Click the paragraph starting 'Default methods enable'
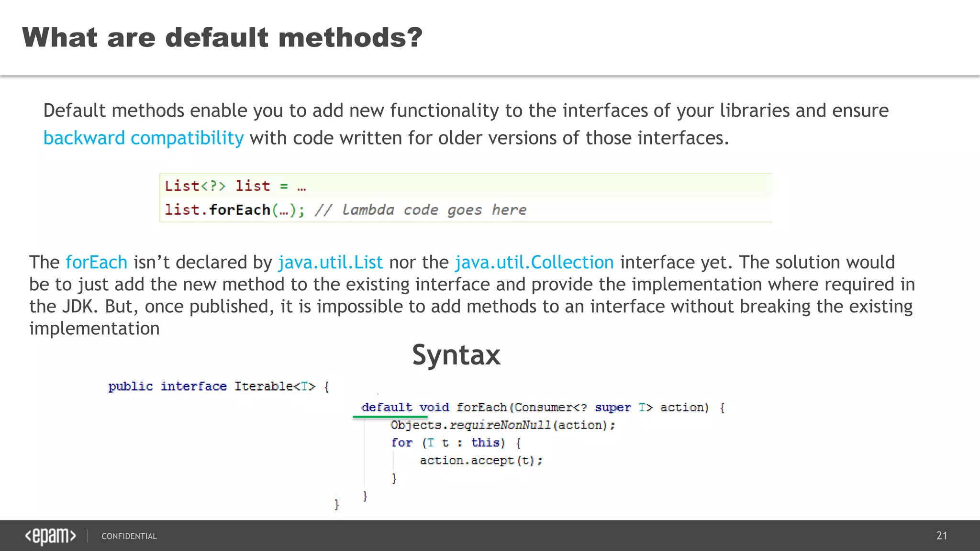Image resolution: width=980 pixels, height=551 pixels. [465, 110]
